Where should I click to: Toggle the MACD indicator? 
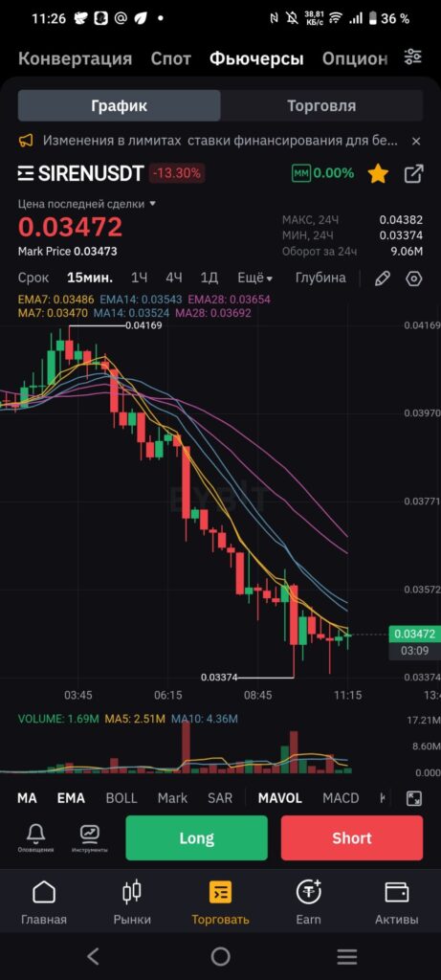click(x=341, y=798)
